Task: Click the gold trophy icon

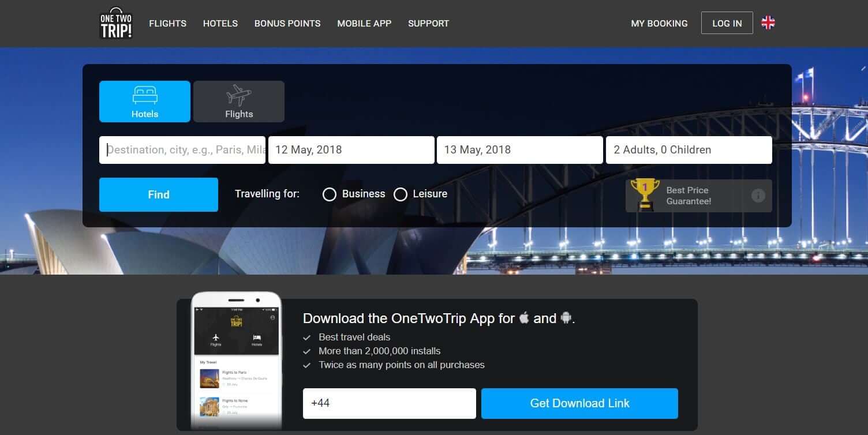Action: 645,194
